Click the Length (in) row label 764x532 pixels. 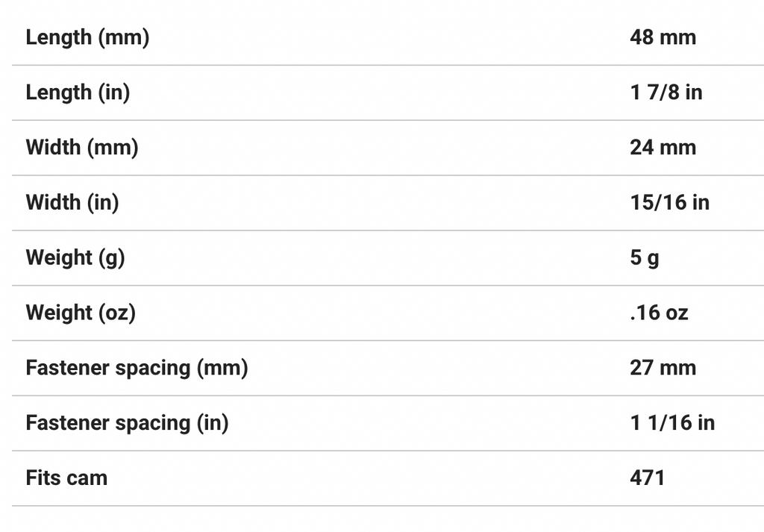[x=78, y=93]
